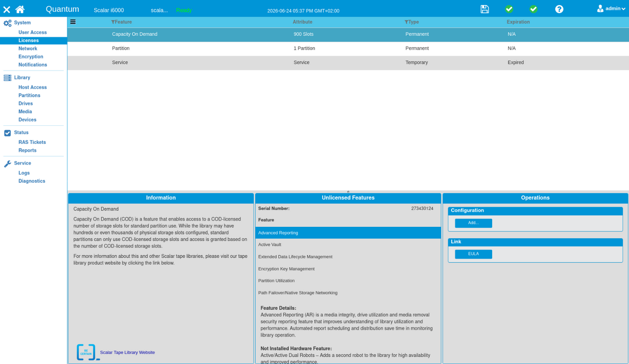Select the Partition license row
This screenshot has height=364, width=629.
pyautogui.click(x=348, y=49)
